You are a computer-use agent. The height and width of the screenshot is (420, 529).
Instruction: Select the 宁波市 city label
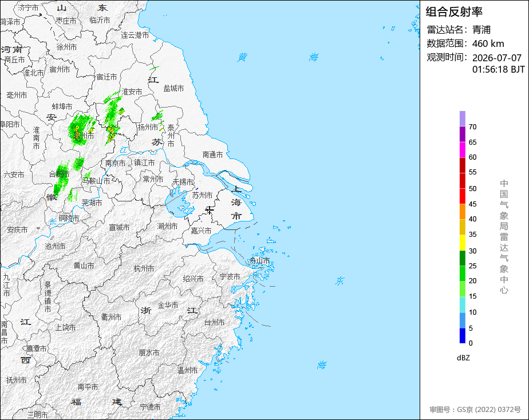(x=230, y=277)
